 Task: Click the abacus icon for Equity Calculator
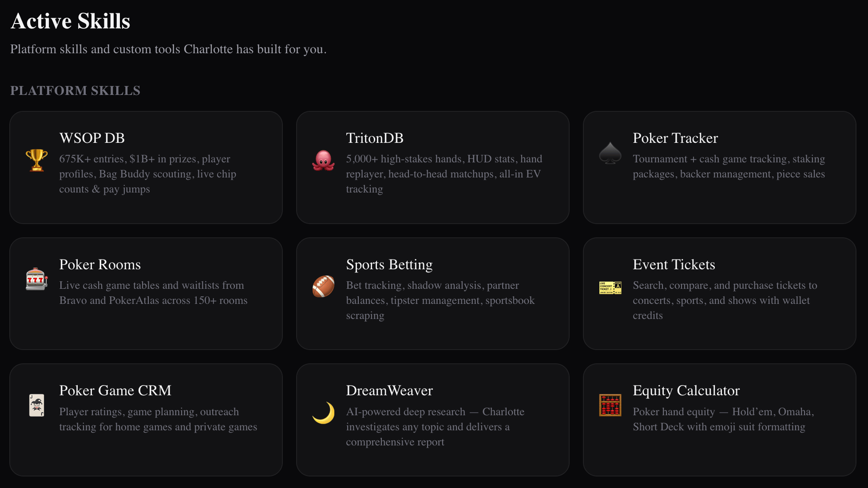[610, 405]
